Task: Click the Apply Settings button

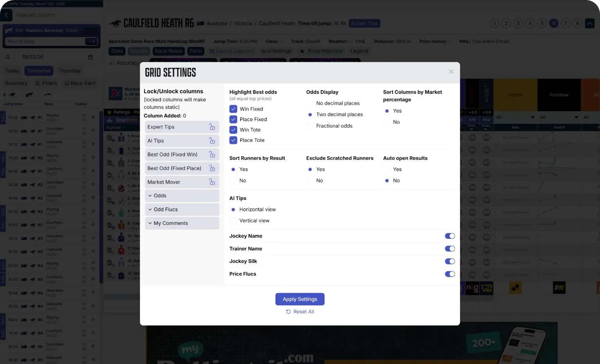Action: [x=300, y=299]
